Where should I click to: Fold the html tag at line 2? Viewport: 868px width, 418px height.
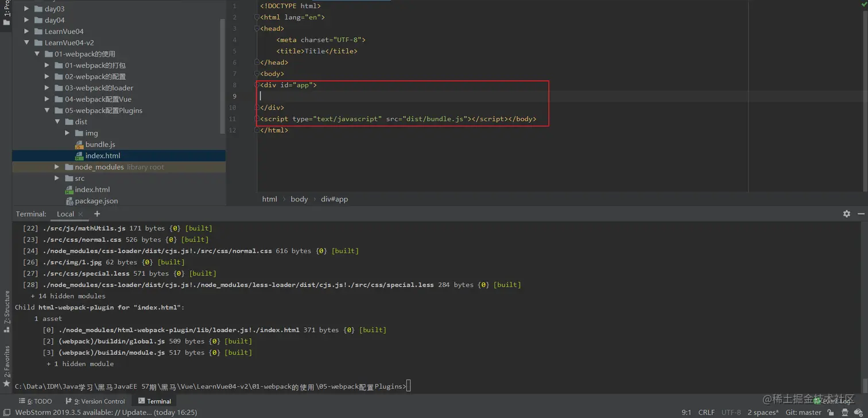257,17
